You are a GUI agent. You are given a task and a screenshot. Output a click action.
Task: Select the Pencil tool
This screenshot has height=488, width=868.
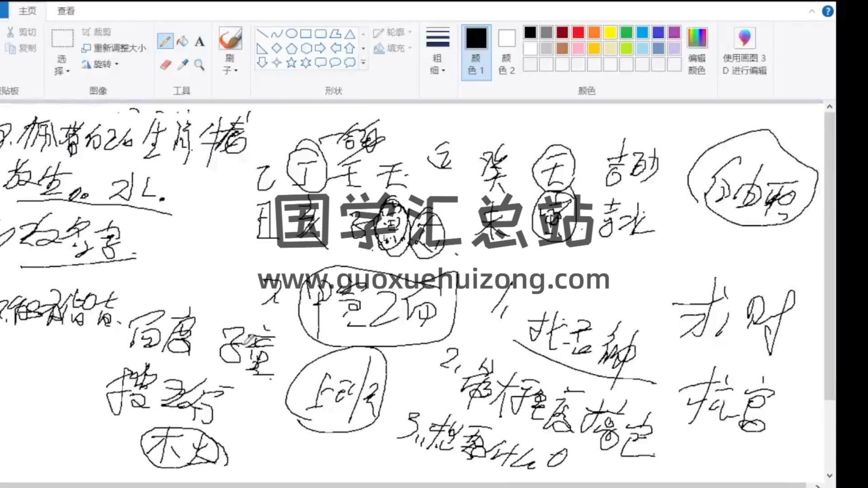tap(165, 42)
